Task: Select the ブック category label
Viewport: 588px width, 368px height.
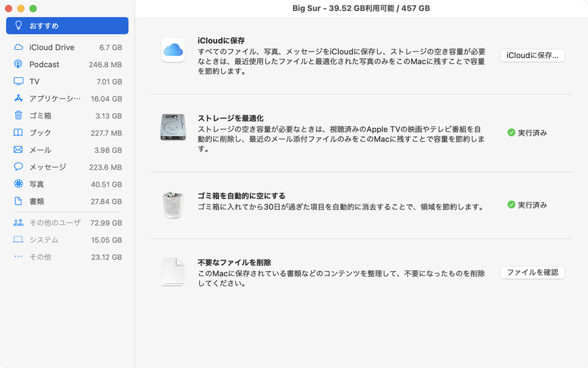Action: click(x=40, y=133)
